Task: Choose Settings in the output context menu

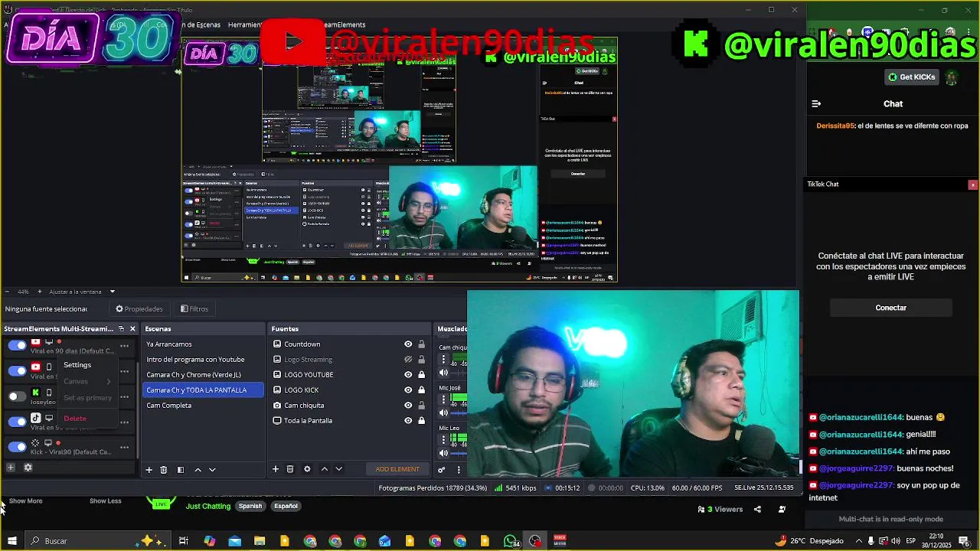Action: point(77,365)
